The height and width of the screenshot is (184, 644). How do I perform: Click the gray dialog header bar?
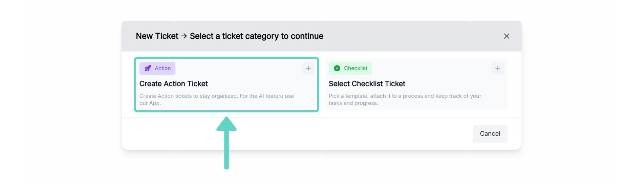tap(406, 36)
